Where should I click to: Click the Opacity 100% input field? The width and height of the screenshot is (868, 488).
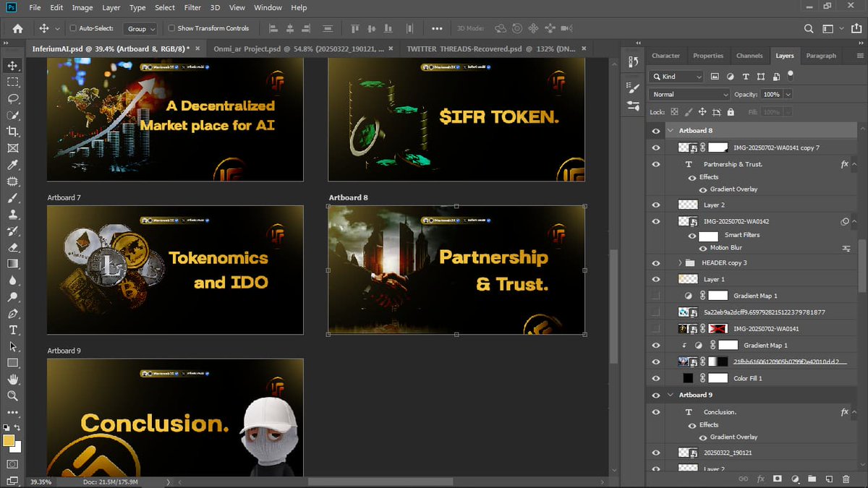771,94
